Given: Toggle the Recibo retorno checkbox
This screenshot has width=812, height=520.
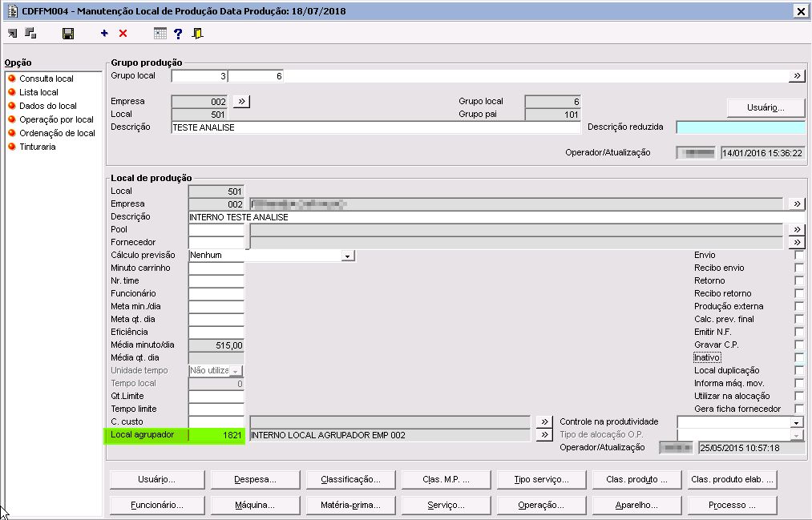Looking at the screenshot, I should pyautogui.click(x=799, y=293).
